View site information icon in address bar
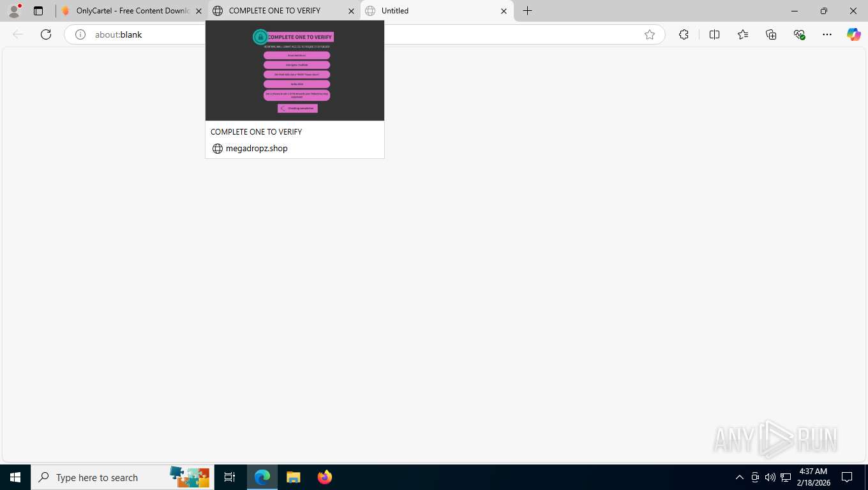This screenshot has width=868, height=490. pos(80,34)
